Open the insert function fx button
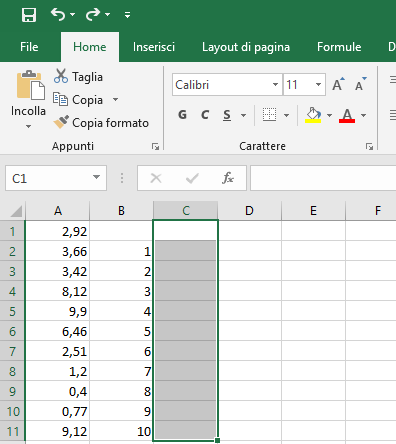 tap(228, 178)
